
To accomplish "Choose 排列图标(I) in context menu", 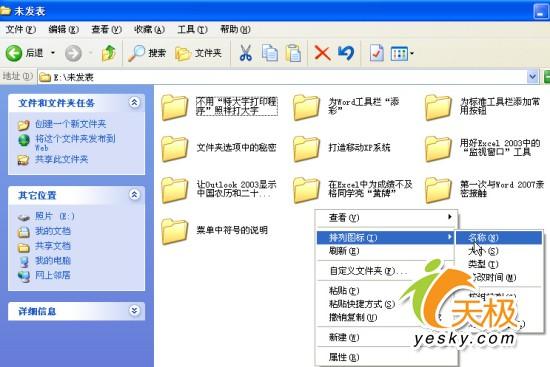I will [386, 238].
